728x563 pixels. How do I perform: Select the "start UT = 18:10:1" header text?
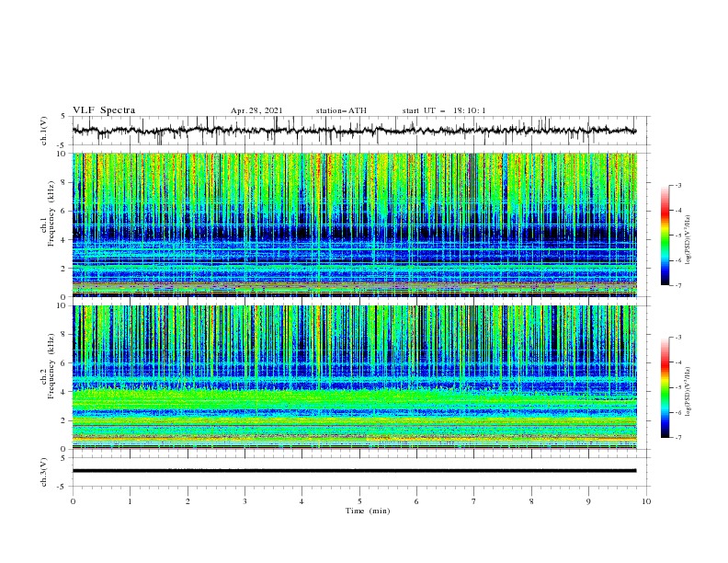(444, 110)
